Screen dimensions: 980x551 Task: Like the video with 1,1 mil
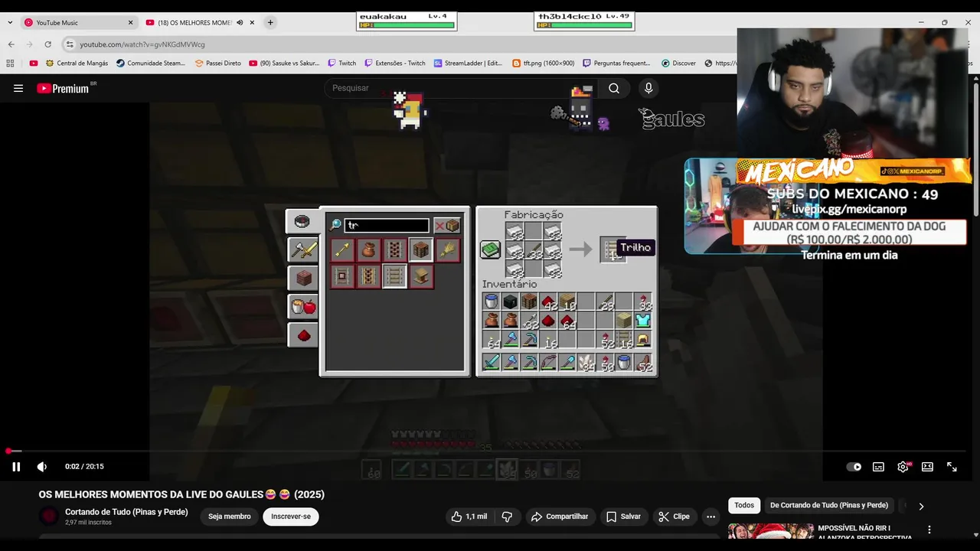click(x=469, y=517)
